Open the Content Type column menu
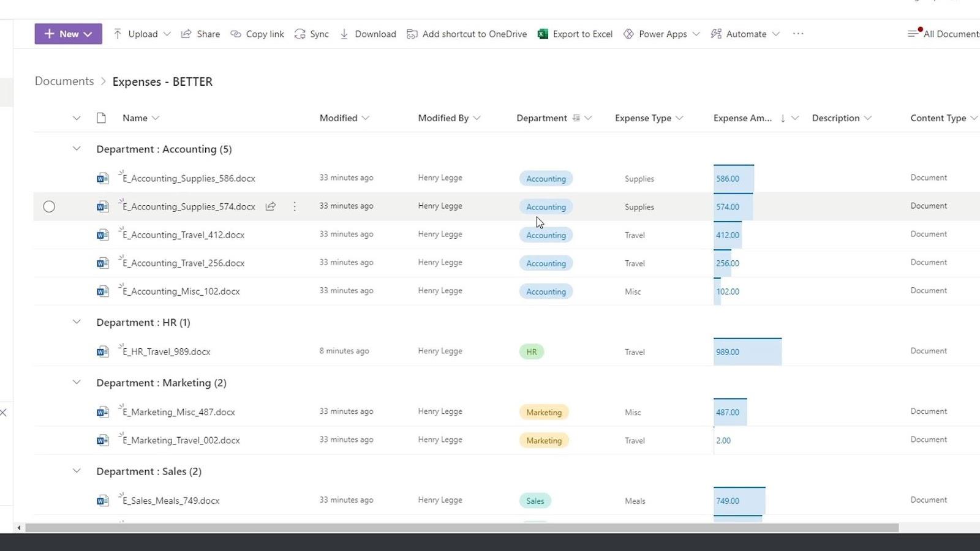 944,118
